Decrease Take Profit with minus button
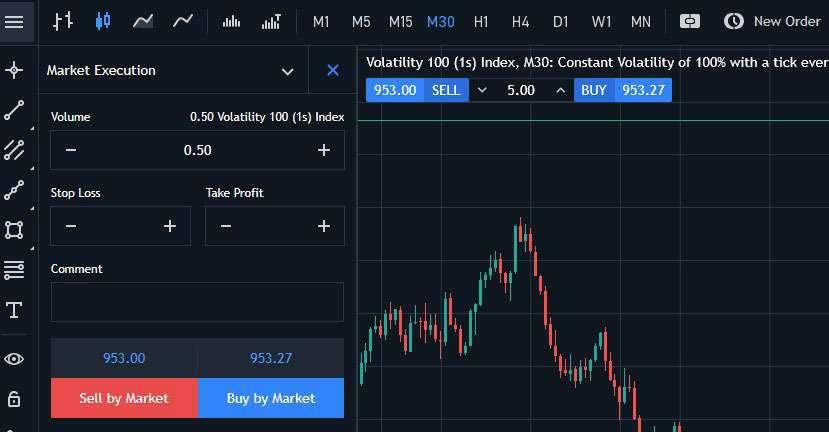This screenshot has width=829, height=432. (226, 226)
